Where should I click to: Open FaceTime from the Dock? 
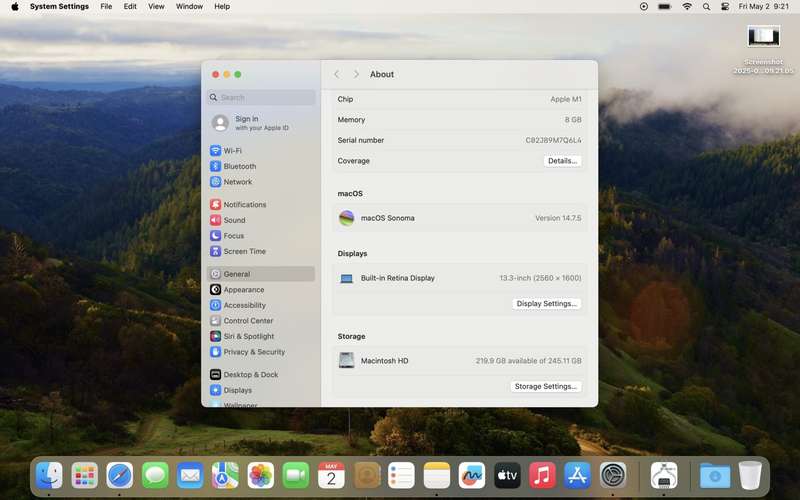296,476
